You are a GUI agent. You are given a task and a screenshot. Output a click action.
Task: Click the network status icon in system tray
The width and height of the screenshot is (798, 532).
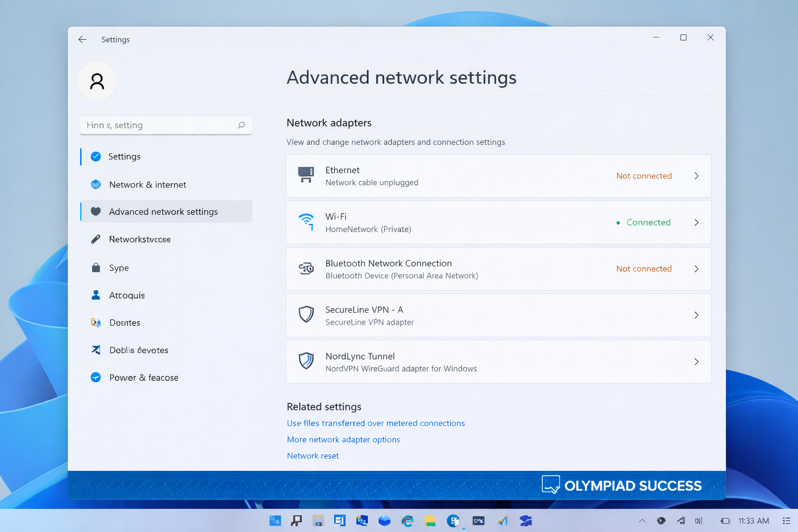tap(680, 521)
